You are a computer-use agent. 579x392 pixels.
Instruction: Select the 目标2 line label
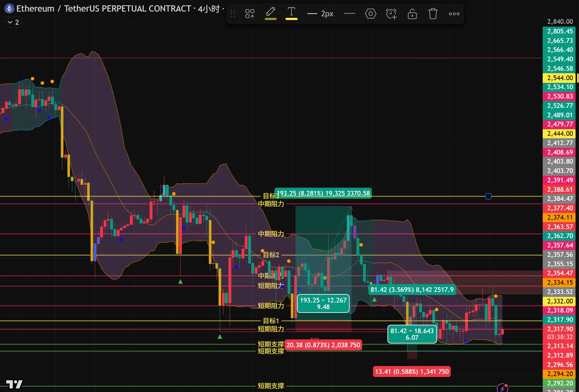coord(271,255)
